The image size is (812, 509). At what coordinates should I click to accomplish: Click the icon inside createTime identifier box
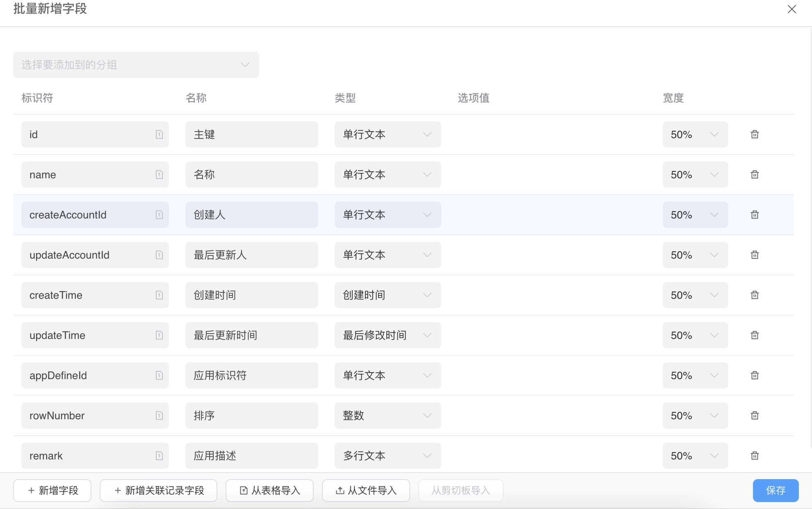[159, 295]
